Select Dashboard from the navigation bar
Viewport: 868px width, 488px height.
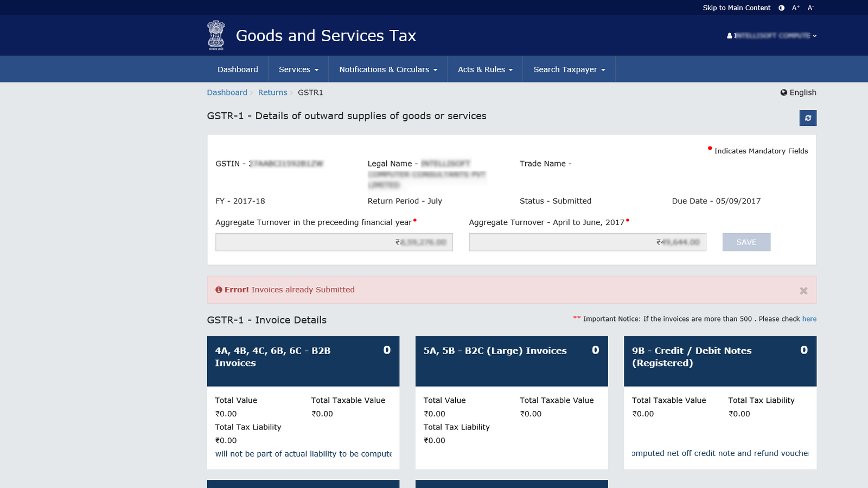238,69
